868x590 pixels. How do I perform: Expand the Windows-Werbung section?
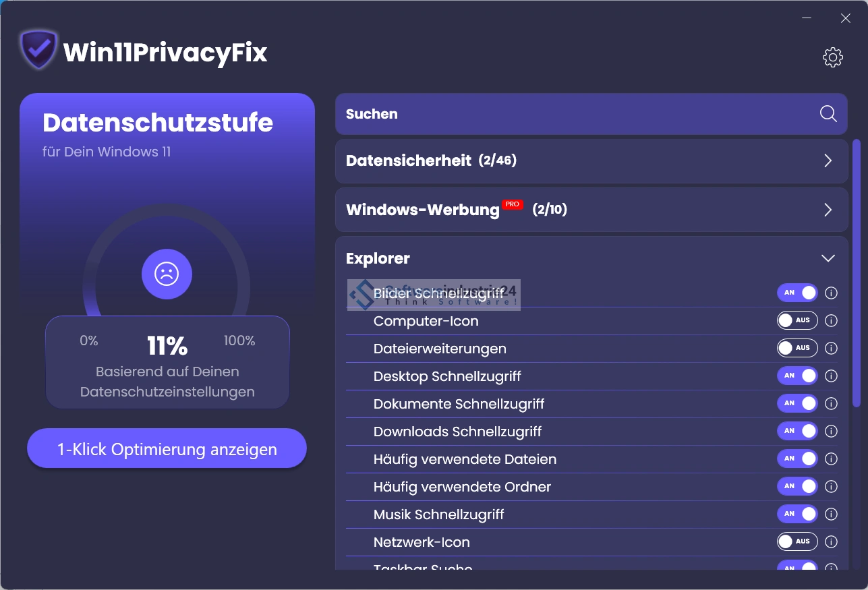[x=828, y=210]
